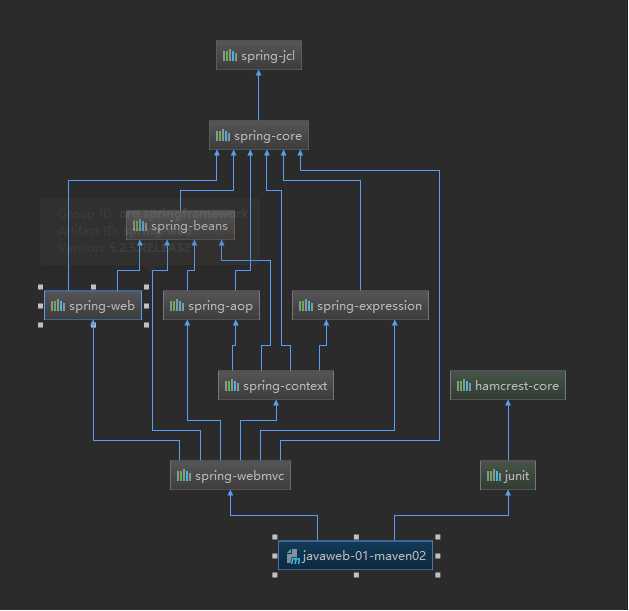Select the spring-beans node label
The width and height of the screenshot is (629, 611).
point(189,226)
